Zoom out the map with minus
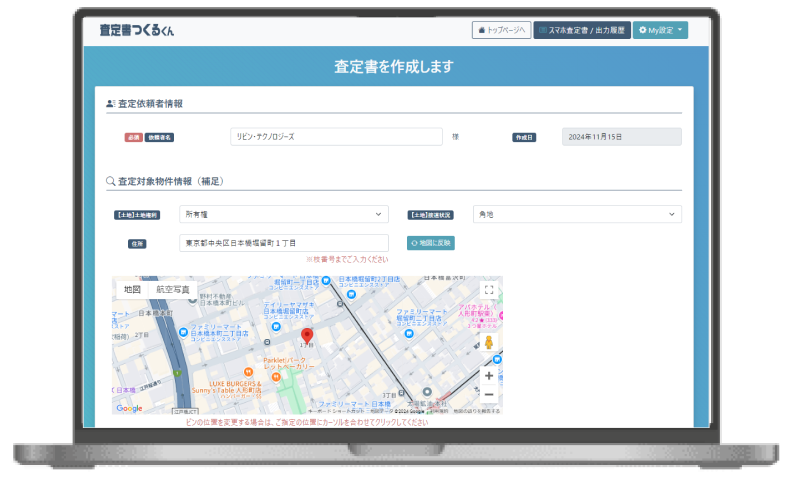Image resolution: width=793 pixels, height=478 pixels. 489,395
